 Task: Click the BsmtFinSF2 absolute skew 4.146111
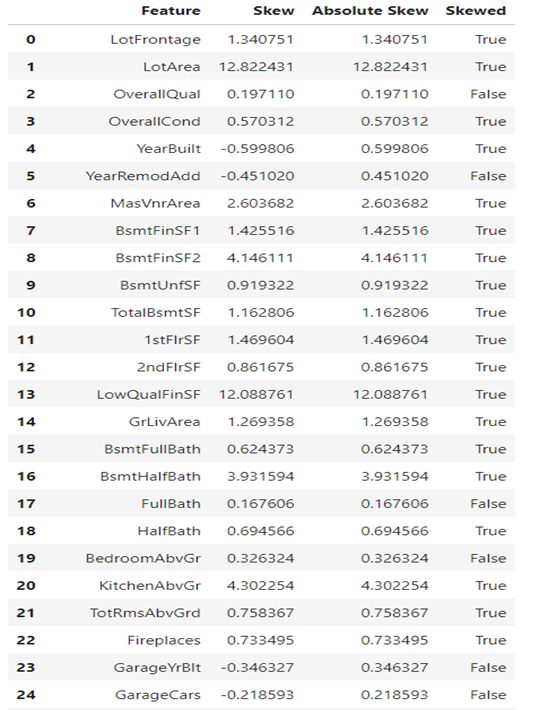pos(394,258)
